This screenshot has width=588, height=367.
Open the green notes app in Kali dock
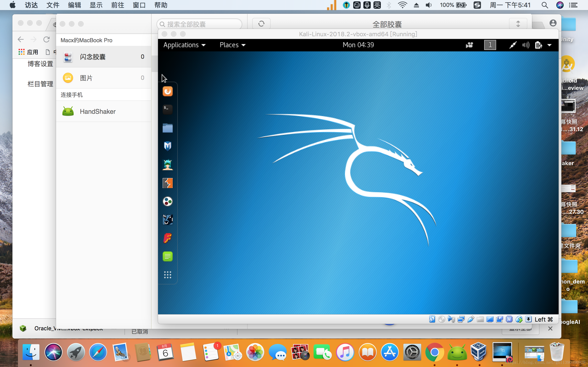(x=167, y=256)
